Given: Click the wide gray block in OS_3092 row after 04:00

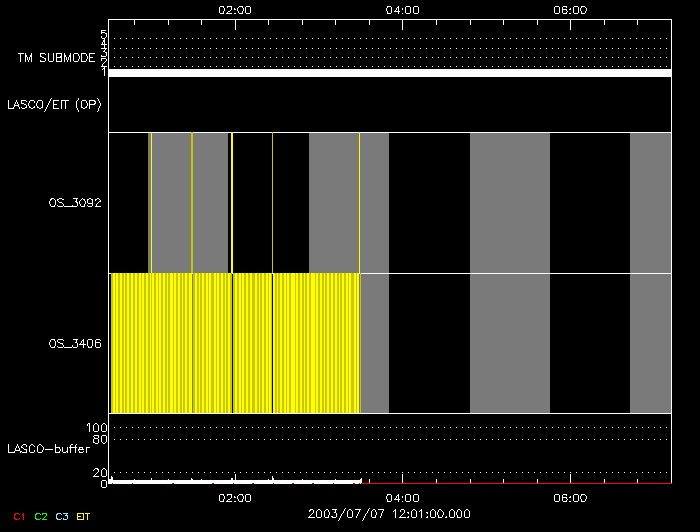Looking at the screenshot, I should [x=509, y=202].
